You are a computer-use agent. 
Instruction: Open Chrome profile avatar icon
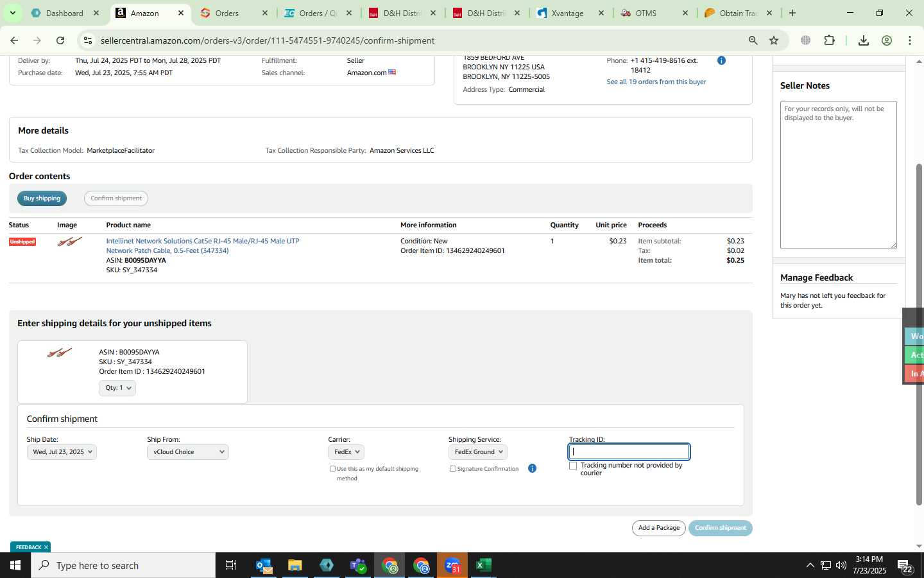(x=887, y=40)
